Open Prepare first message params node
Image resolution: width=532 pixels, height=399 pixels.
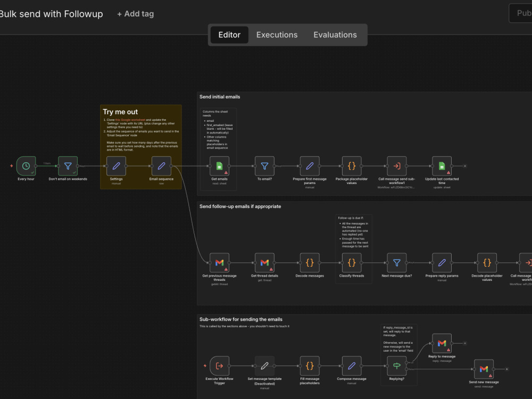[310, 166]
